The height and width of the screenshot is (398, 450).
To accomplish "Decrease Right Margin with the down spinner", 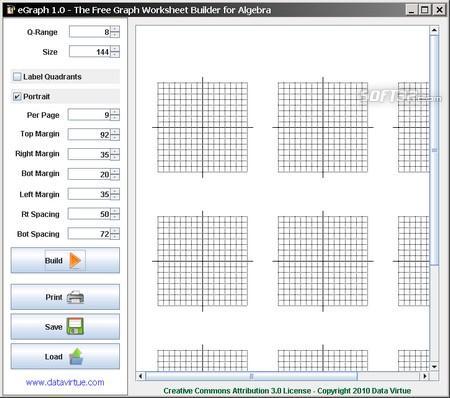I will 115,157.
